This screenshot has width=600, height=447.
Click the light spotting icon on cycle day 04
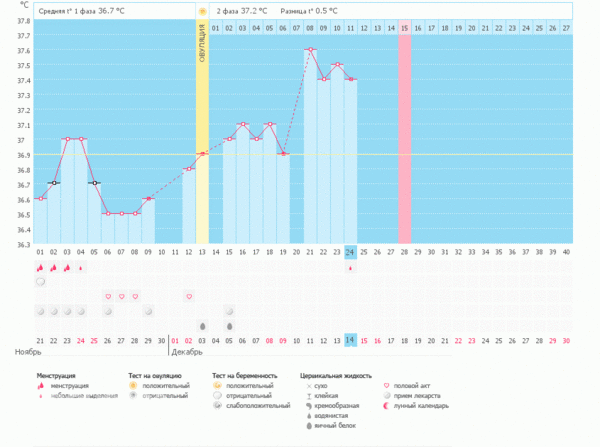coord(81,268)
